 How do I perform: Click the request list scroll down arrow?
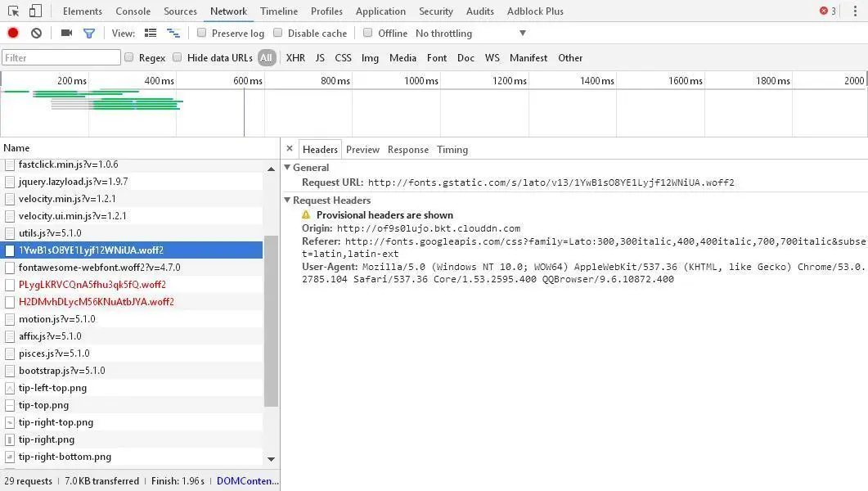pyautogui.click(x=271, y=459)
